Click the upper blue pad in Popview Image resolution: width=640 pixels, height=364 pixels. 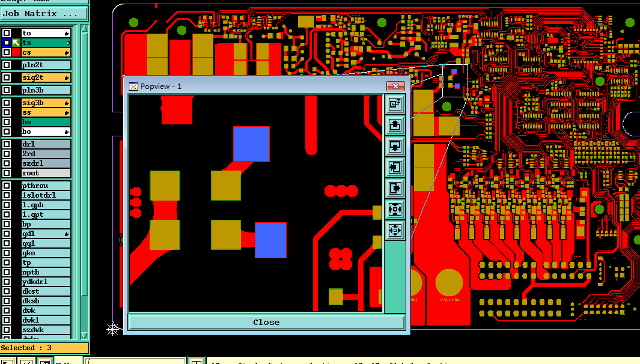coord(251,144)
